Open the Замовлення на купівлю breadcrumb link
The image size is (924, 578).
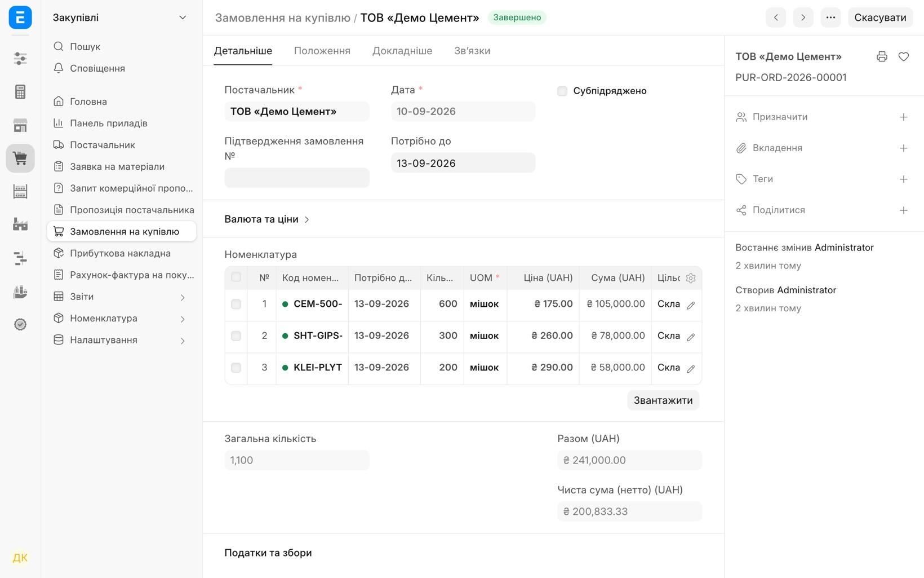coord(283,17)
